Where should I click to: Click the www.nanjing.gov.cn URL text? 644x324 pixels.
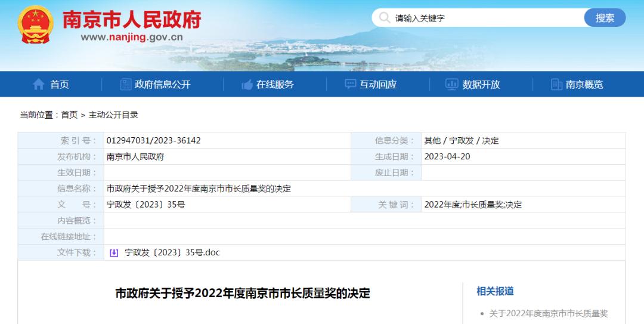click(x=132, y=38)
